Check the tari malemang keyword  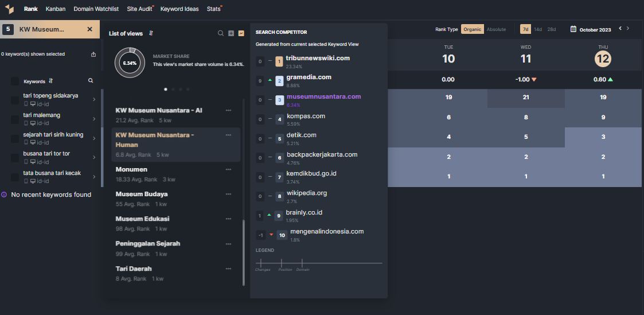pos(15,119)
